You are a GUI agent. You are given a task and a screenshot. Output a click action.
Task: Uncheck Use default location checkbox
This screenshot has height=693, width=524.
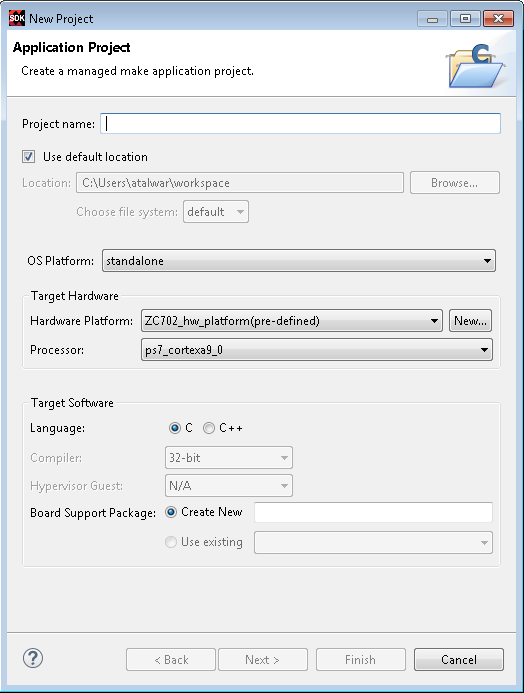click(x=29, y=156)
